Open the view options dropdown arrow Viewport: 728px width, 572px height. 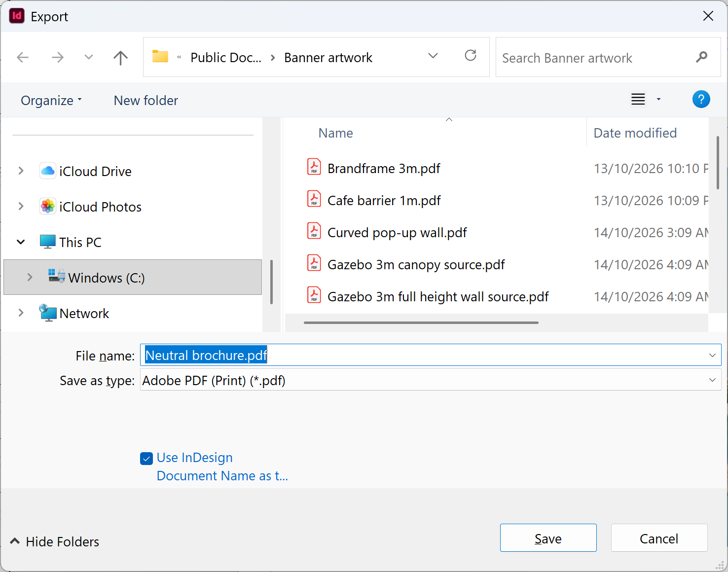point(658,100)
